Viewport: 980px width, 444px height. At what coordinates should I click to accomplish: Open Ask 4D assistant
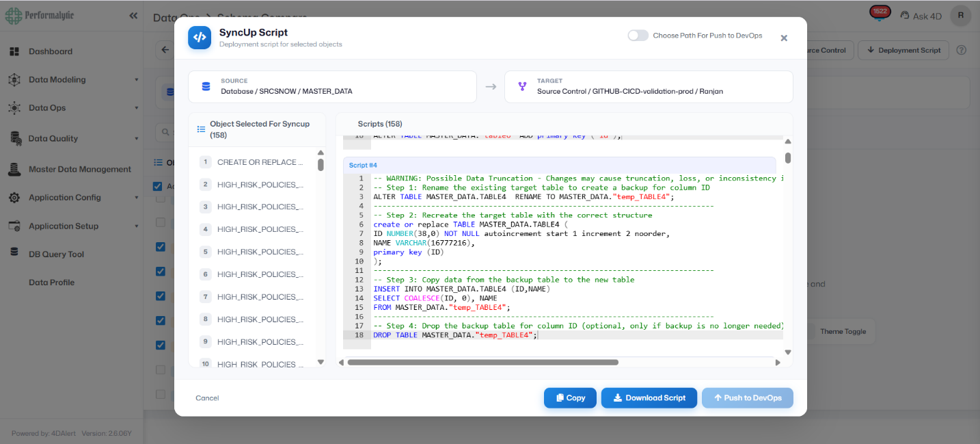(922, 16)
